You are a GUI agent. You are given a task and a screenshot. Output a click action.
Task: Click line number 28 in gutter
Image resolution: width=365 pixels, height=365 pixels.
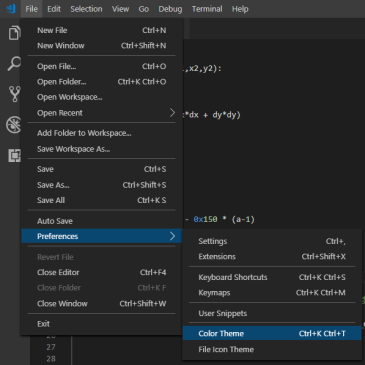tap(51, 359)
